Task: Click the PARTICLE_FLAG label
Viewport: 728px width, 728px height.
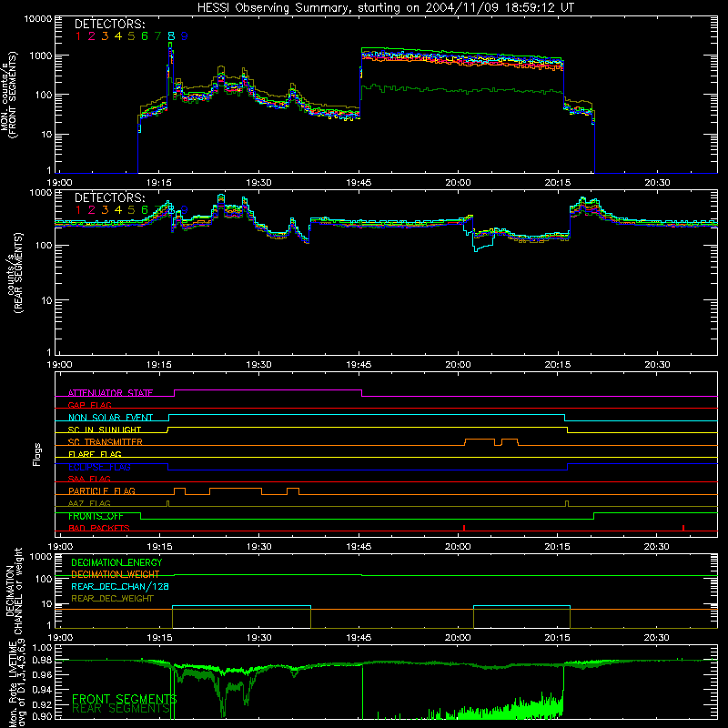Action: tap(102, 490)
